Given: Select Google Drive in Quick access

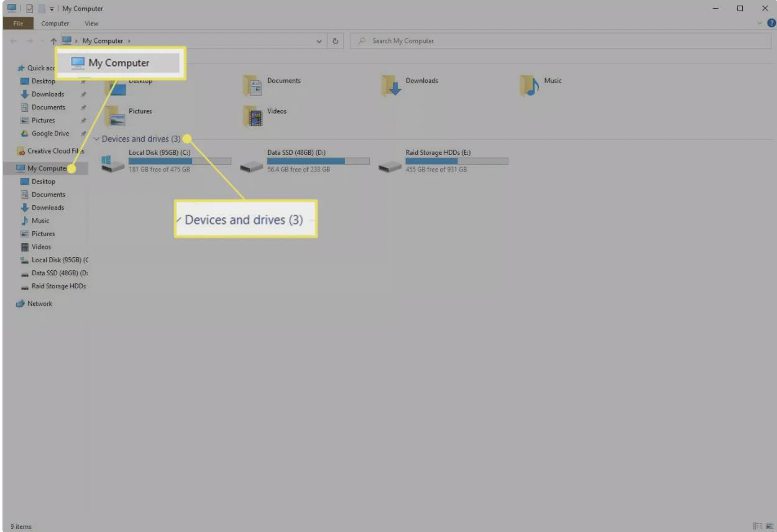Looking at the screenshot, I should point(50,134).
